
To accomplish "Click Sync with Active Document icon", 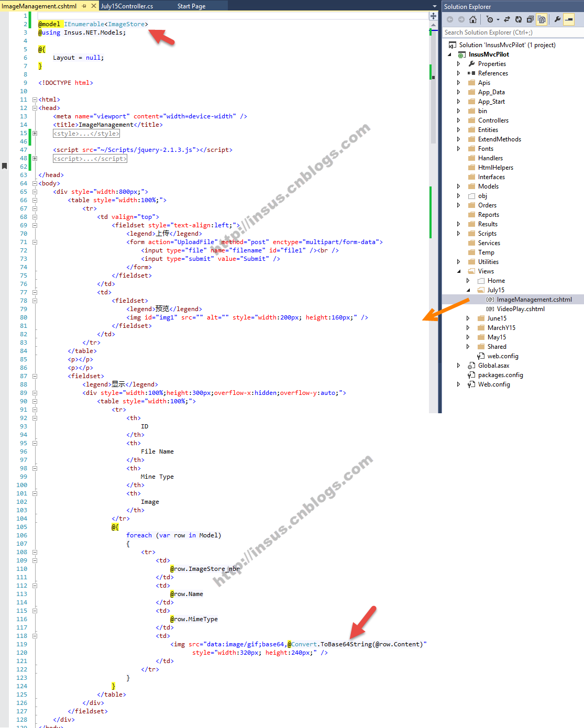I will tap(506, 19).
